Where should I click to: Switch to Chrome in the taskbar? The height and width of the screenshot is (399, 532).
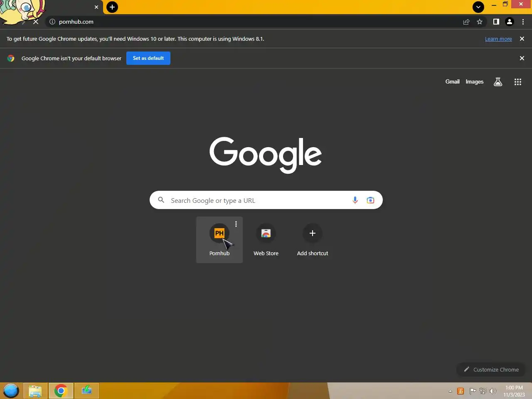61,391
